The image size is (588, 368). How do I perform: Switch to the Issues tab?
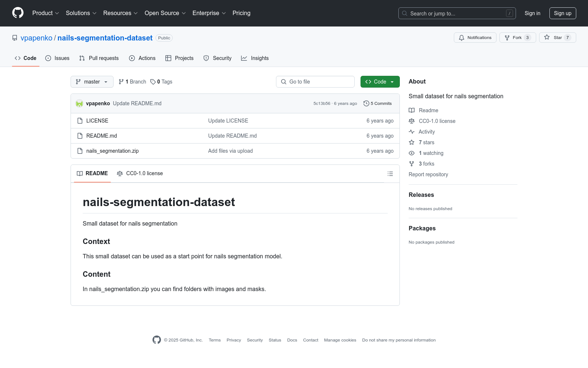pyautogui.click(x=57, y=58)
